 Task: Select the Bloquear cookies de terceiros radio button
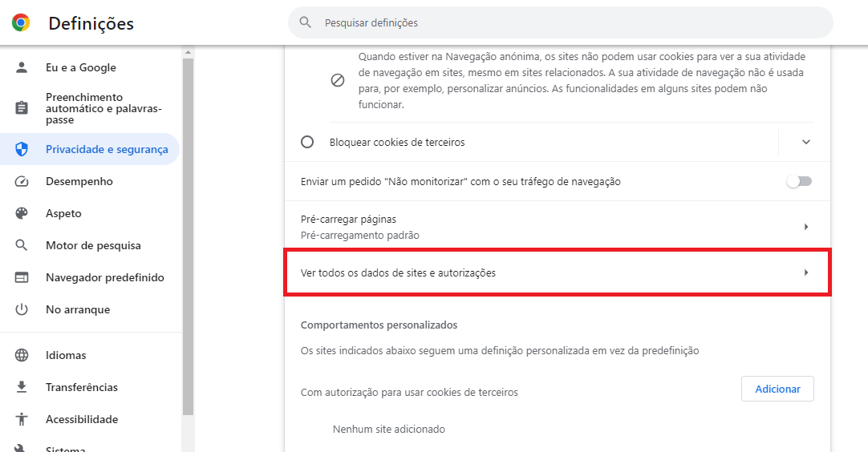point(307,142)
